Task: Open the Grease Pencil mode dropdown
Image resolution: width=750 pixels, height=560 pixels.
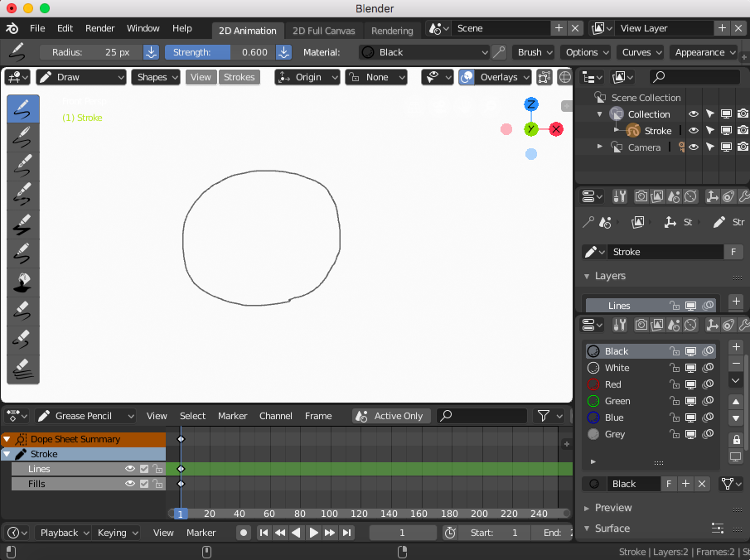Action: coord(85,416)
